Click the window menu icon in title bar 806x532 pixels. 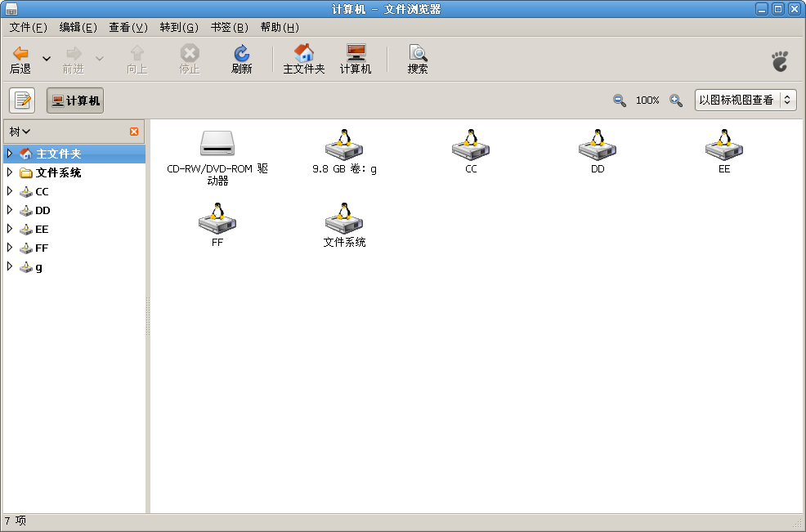coord(11,9)
